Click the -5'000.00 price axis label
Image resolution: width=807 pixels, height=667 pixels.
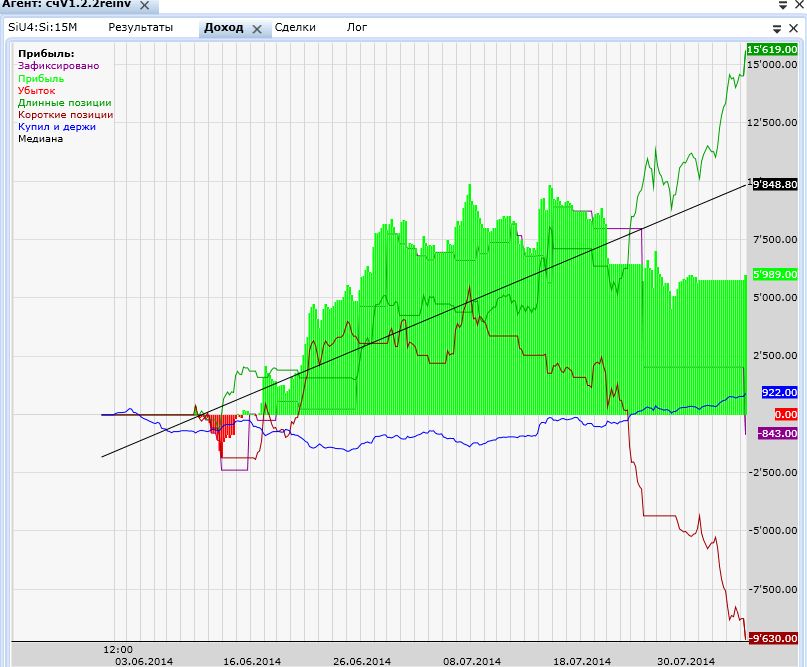click(x=773, y=531)
